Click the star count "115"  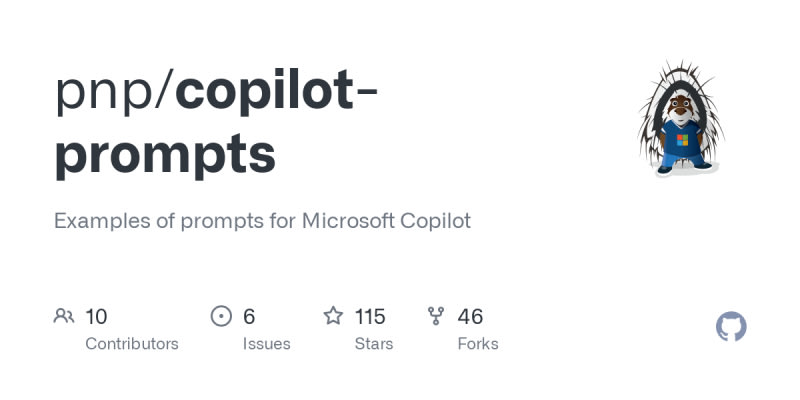pyautogui.click(x=370, y=317)
